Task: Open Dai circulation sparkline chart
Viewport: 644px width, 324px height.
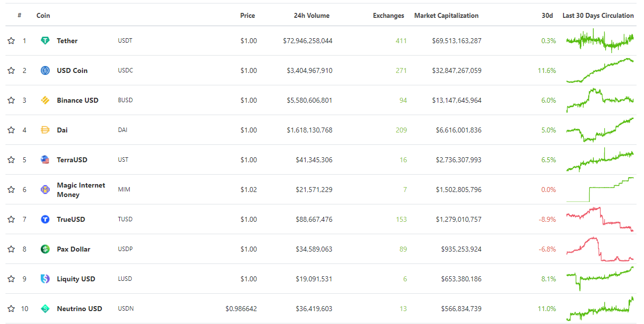Action: (x=600, y=130)
